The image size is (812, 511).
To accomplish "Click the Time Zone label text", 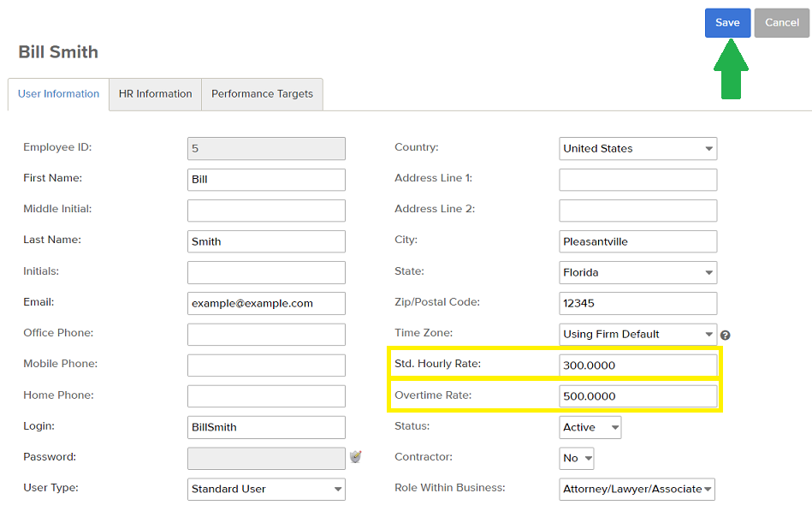I will pyautogui.click(x=423, y=333).
